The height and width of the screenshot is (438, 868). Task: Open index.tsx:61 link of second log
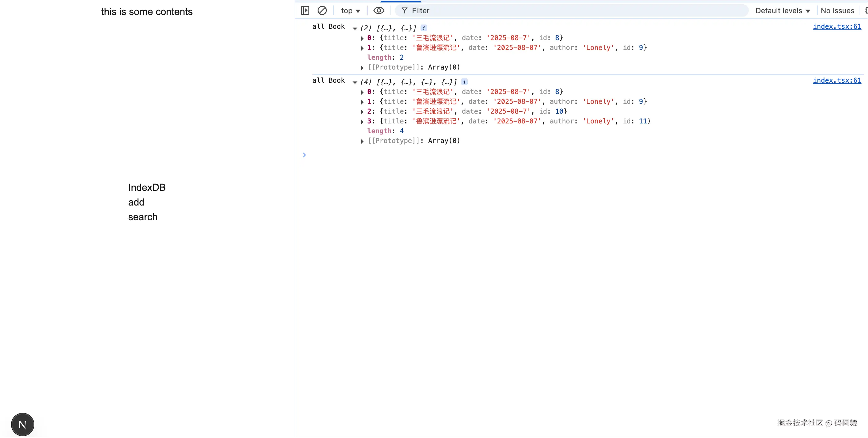pyautogui.click(x=837, y=81)
